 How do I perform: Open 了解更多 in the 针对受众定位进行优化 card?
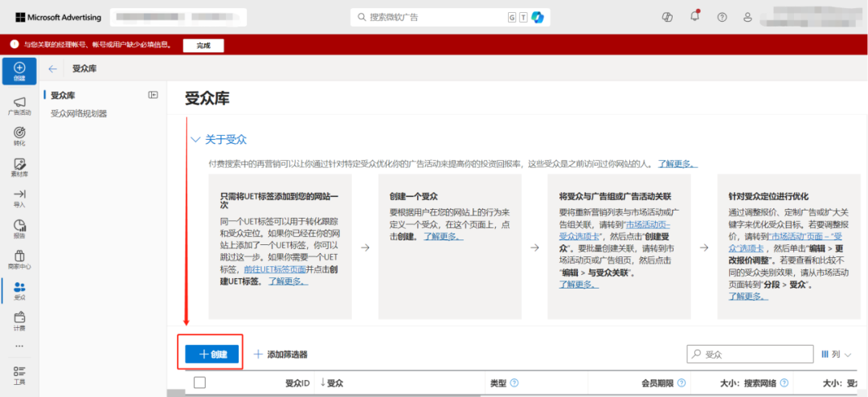pyautogui.click(x=748, y=297)
